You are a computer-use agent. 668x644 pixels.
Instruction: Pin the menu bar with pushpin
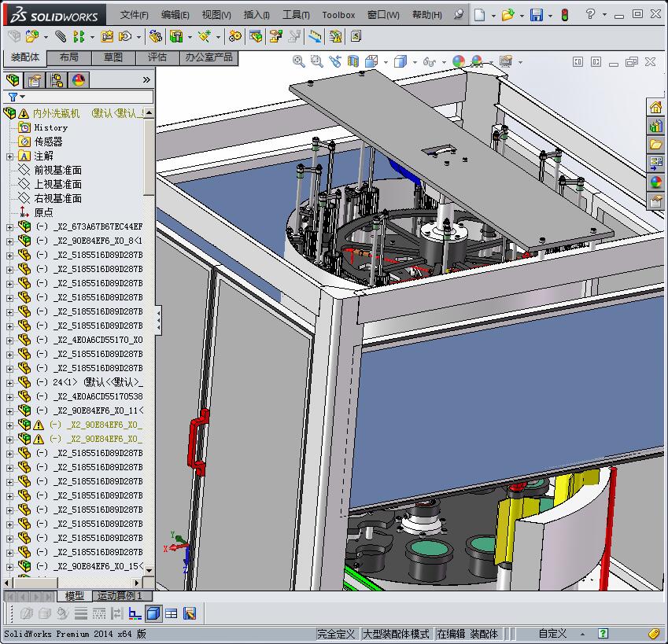point(459,14)
